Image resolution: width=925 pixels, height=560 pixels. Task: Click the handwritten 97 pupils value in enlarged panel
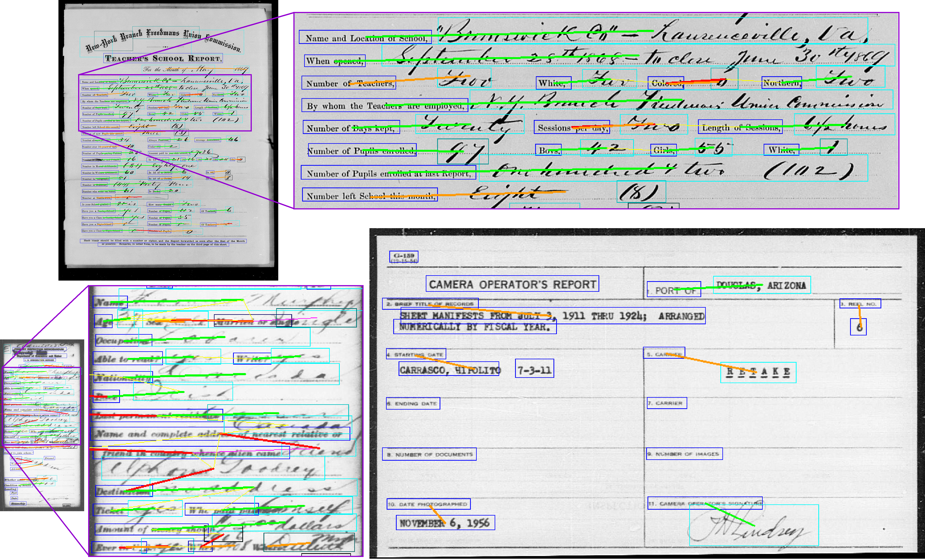(x=462, y=152)
